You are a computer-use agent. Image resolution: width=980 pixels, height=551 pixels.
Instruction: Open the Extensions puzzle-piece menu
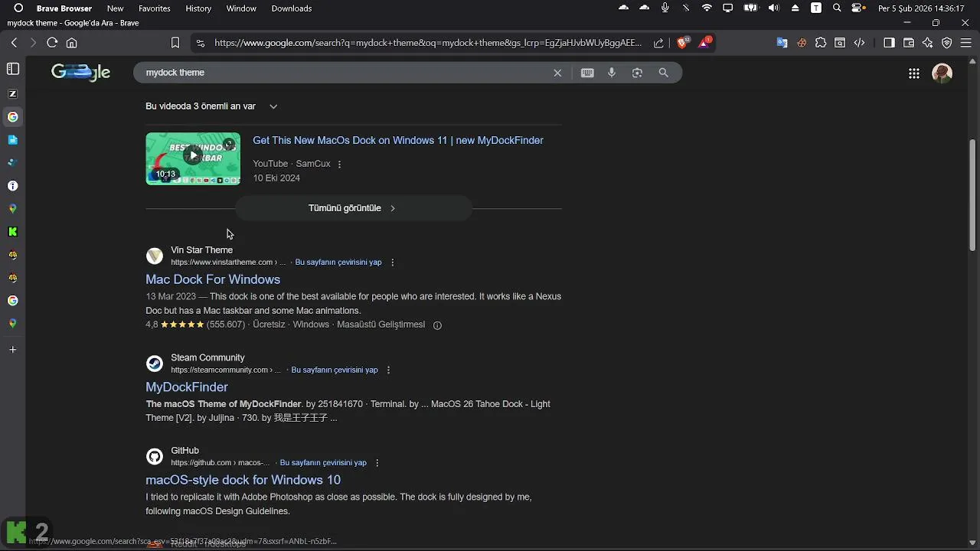(x=821, y=43)
